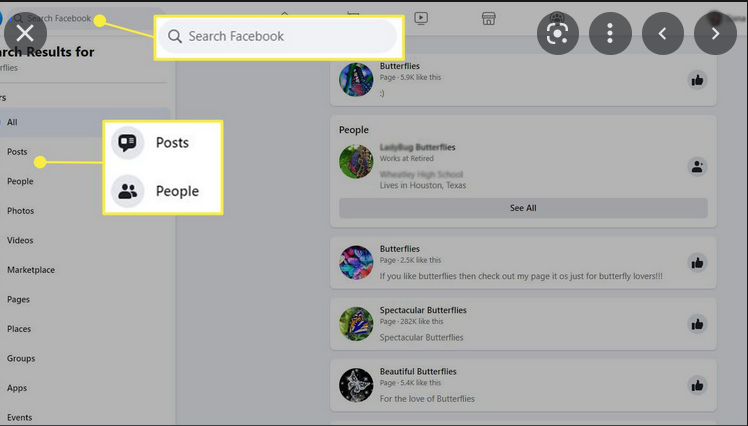Select the All filter
The height and width of the screenshot is (426, 748).
83,122
